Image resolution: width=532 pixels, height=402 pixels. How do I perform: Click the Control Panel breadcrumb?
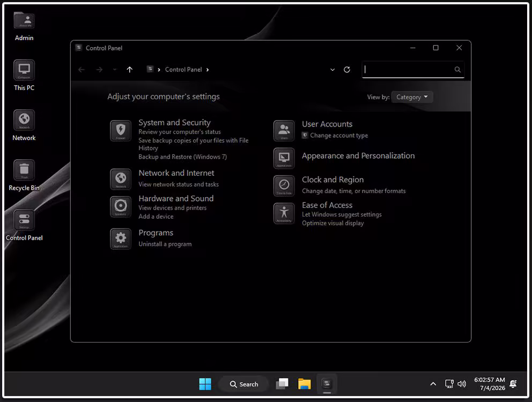pyautogui.click(x=183, y=70)
